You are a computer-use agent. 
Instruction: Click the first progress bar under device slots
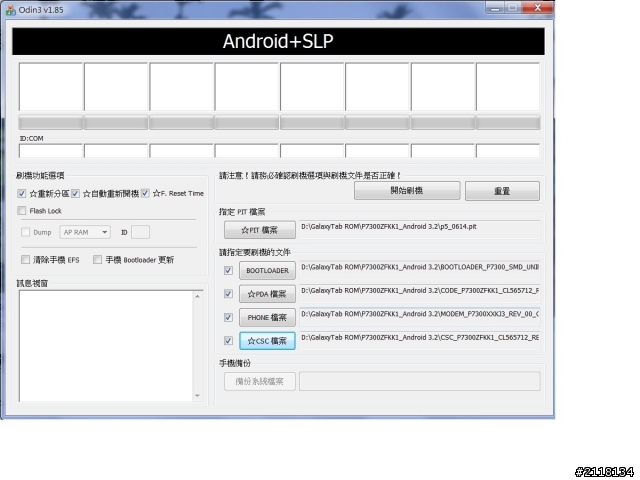click(51, 122)
